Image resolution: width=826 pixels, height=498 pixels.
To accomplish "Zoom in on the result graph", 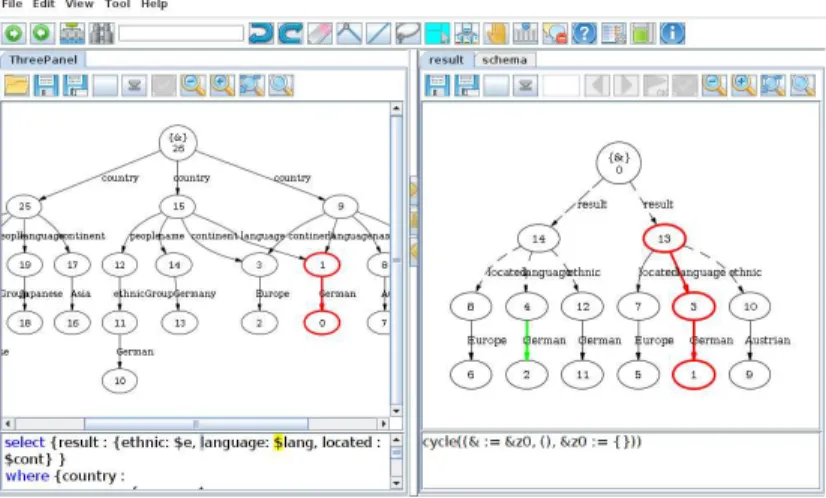I will [x=744, y=85].
